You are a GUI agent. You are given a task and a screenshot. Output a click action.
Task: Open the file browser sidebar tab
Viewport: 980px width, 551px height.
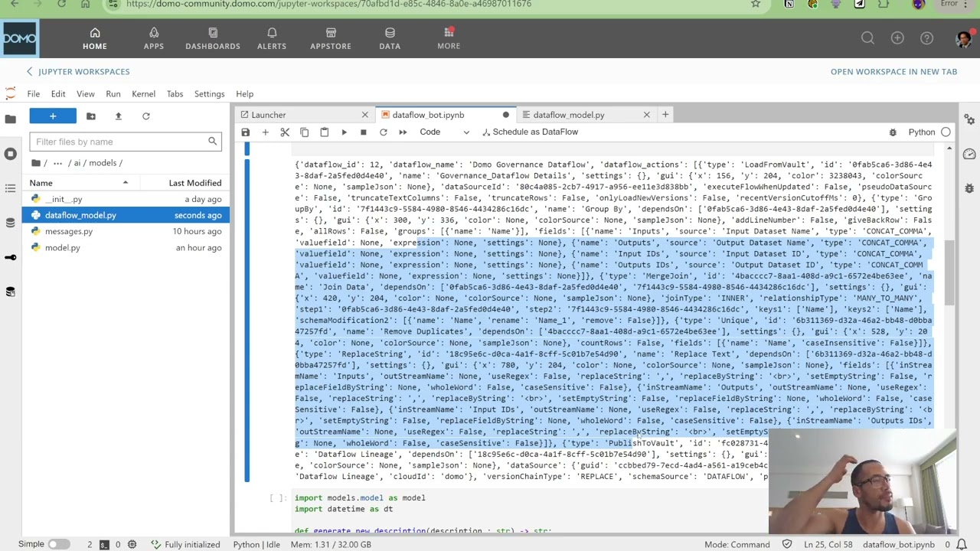click(10, 119)
